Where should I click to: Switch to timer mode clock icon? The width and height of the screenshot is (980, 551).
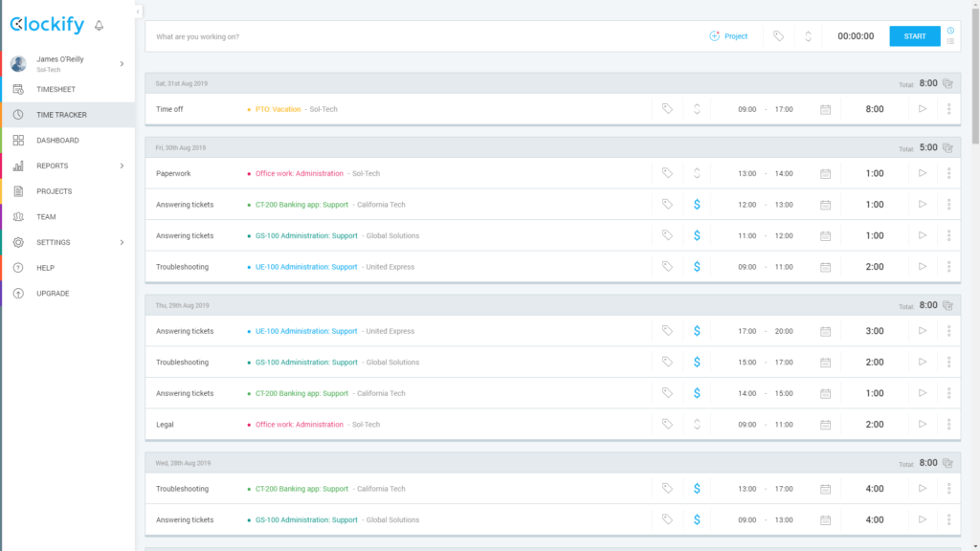(x=950, y=31)
